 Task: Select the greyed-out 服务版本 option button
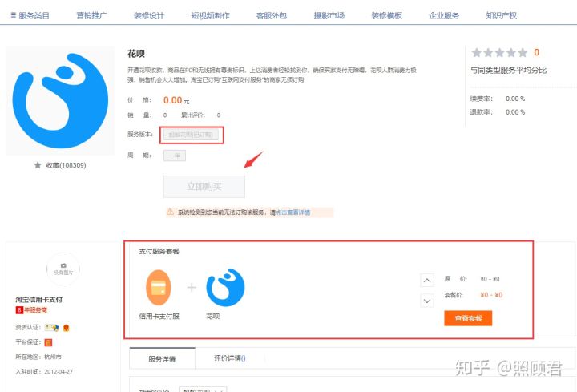tap(191, 135)
